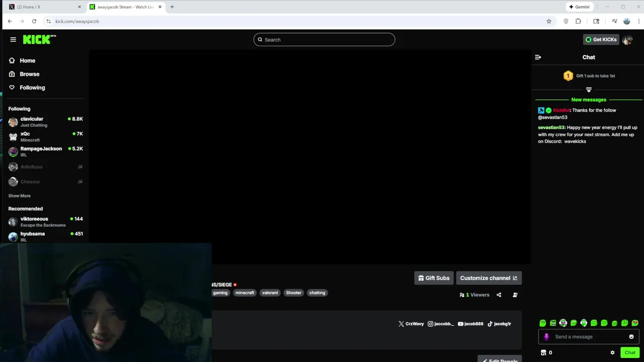
Task: Click the Get KICKs button
Action: [601, 40]
